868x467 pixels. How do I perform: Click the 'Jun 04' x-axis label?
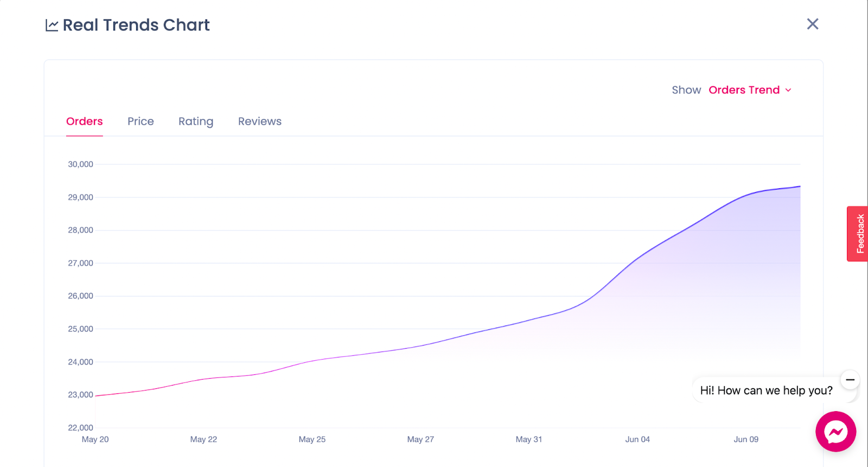pos(637,439)
